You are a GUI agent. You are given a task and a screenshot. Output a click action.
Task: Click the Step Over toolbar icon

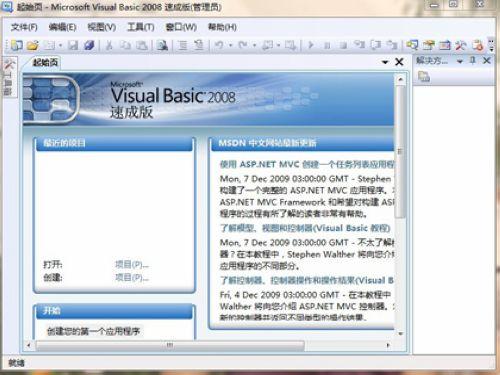376,45
